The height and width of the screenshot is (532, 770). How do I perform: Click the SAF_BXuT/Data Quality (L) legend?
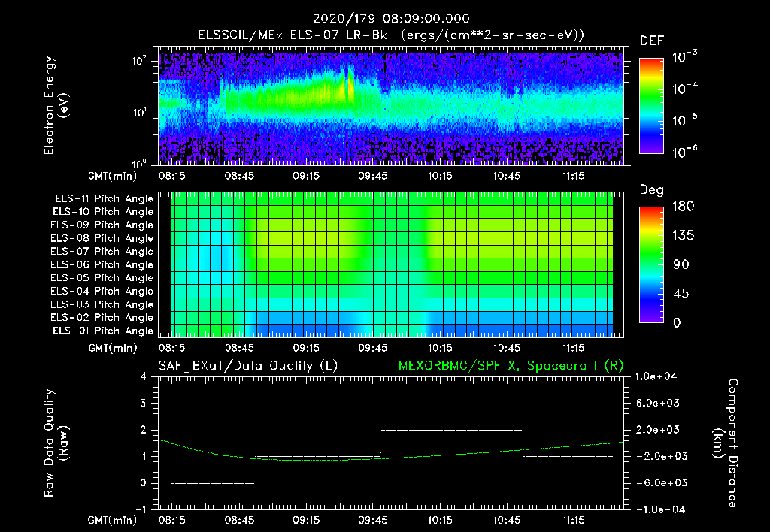[248, 366]
